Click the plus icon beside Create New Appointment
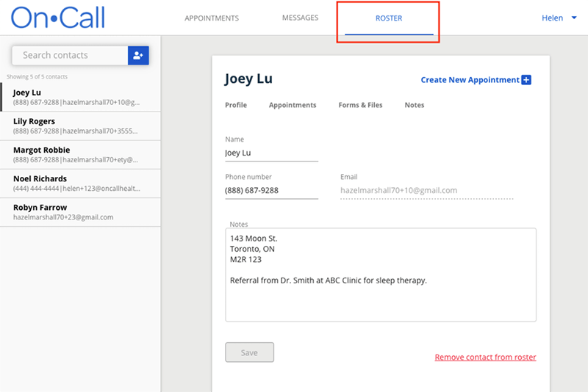588x392 pixels. (x=526, y=80)
